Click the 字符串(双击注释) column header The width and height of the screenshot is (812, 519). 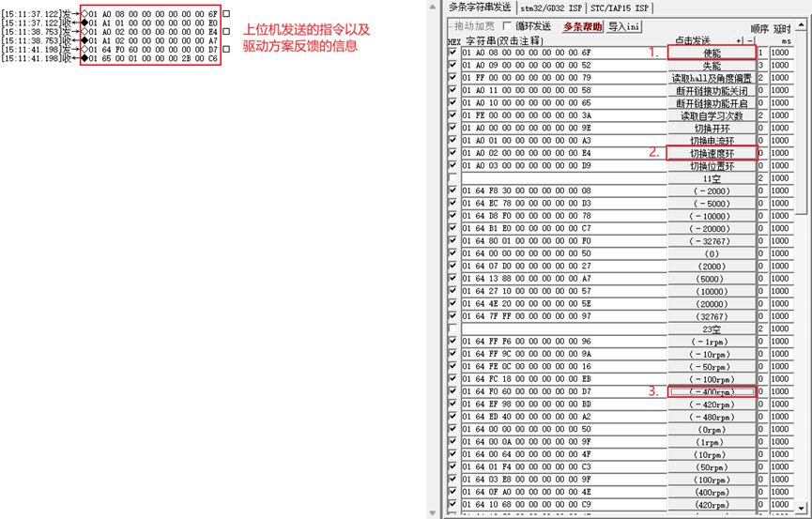[x=504, y=41]
